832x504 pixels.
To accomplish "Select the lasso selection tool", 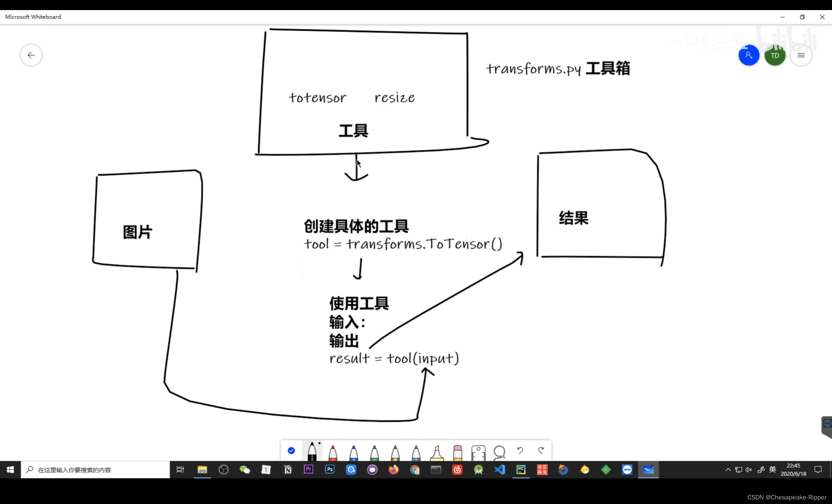I will click(500, 451).
